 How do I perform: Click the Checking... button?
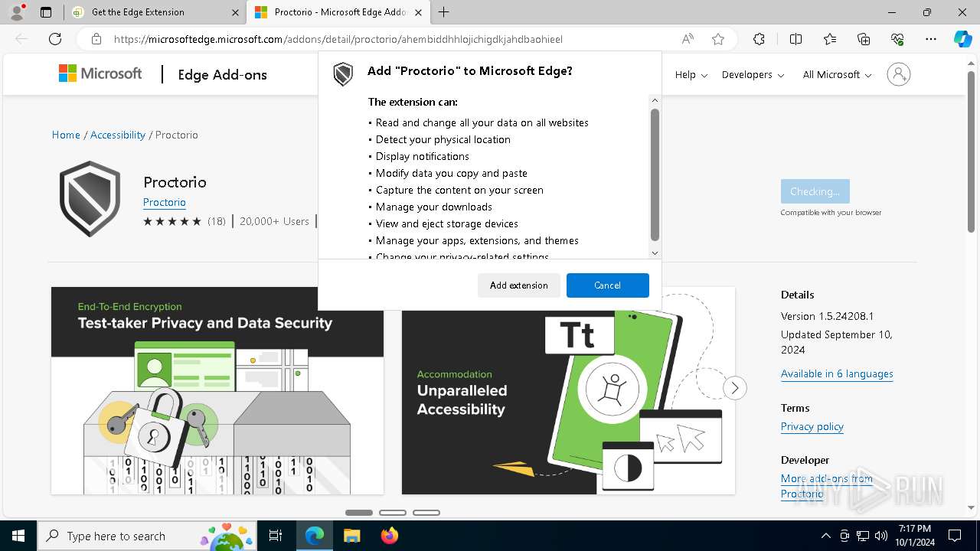tap(815, 191)
